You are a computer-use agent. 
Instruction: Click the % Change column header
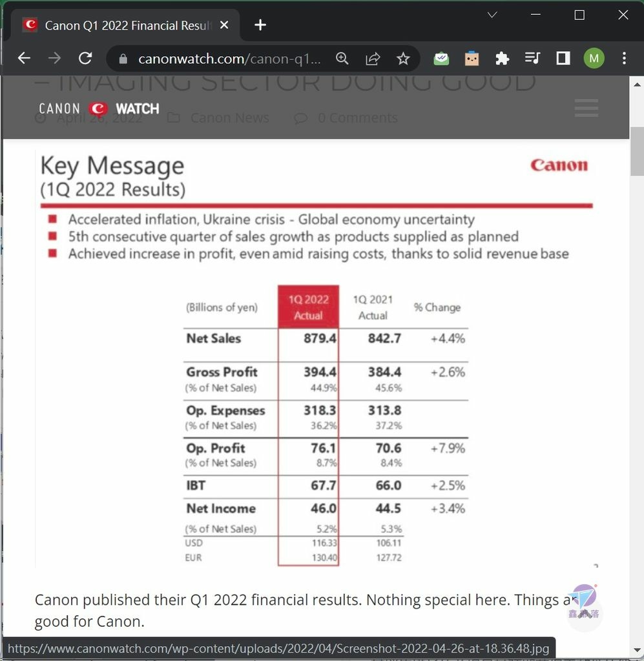[437, 307]
